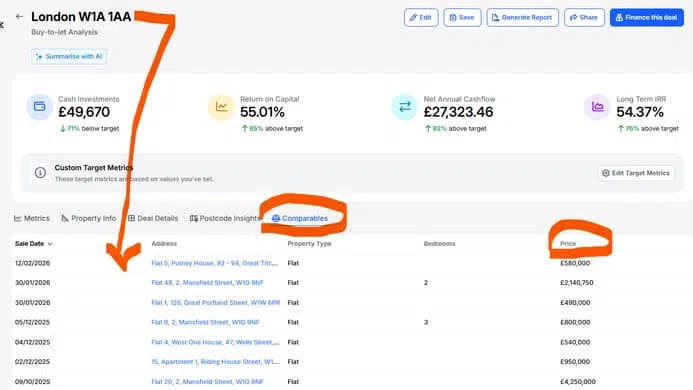This screenshot has width=693, height=390.
Task: Click the Net Annual Cashflow arrows icon
Action: click(x=405, y=107)
